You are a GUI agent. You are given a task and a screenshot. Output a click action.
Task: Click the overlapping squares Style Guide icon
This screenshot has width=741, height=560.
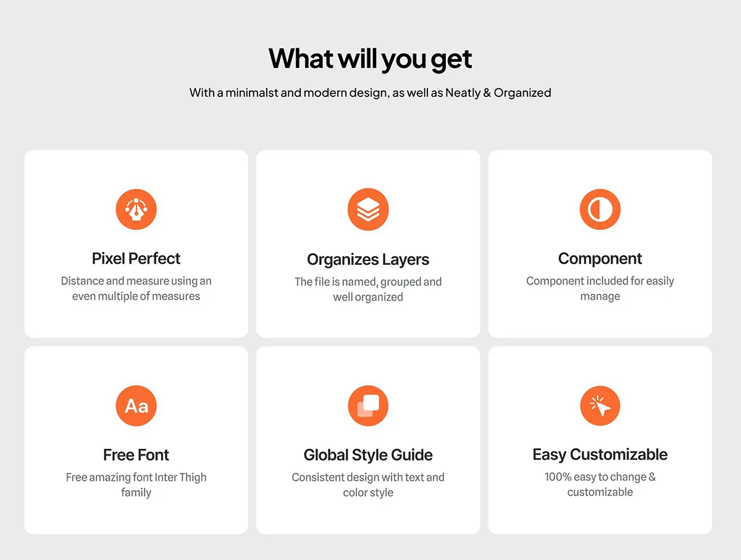368,406
